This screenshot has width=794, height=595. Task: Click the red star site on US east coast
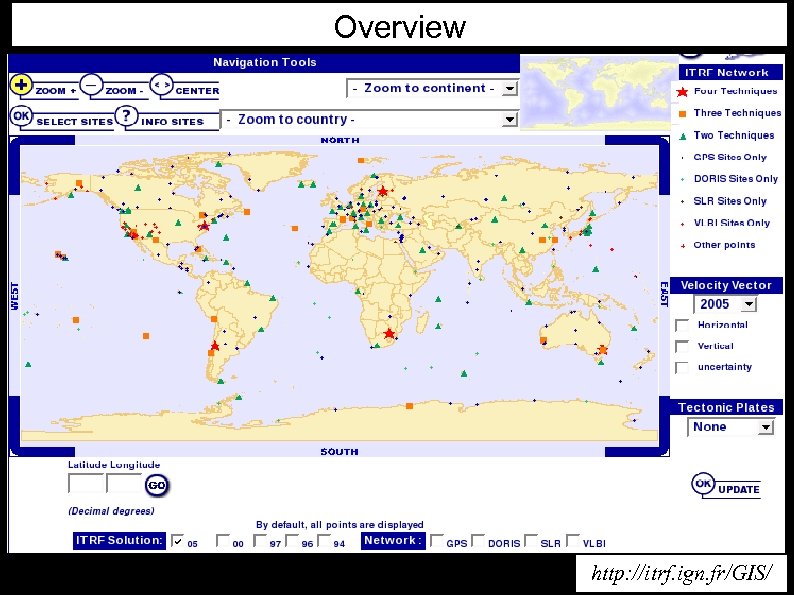point(204,225)
